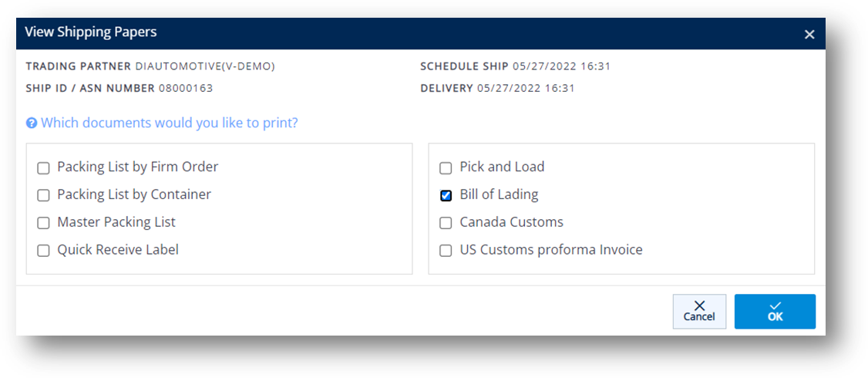Click 'Which documents would you like to print?'
868x378 pixels.
point(170,123)
